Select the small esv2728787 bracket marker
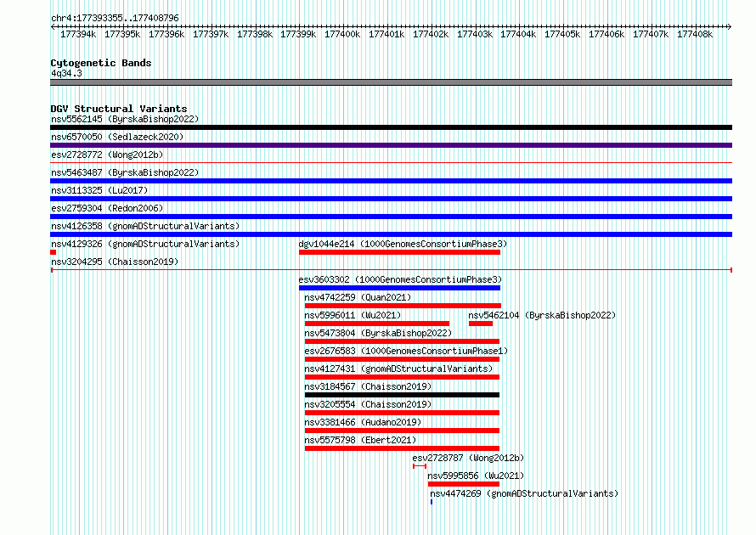756x535 pixels. click(420, 466)
